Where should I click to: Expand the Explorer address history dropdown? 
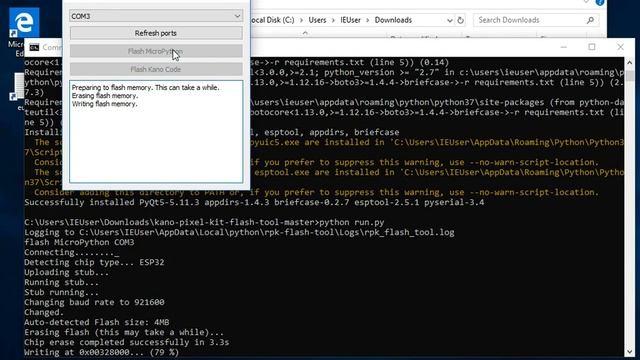pos(449,20)
